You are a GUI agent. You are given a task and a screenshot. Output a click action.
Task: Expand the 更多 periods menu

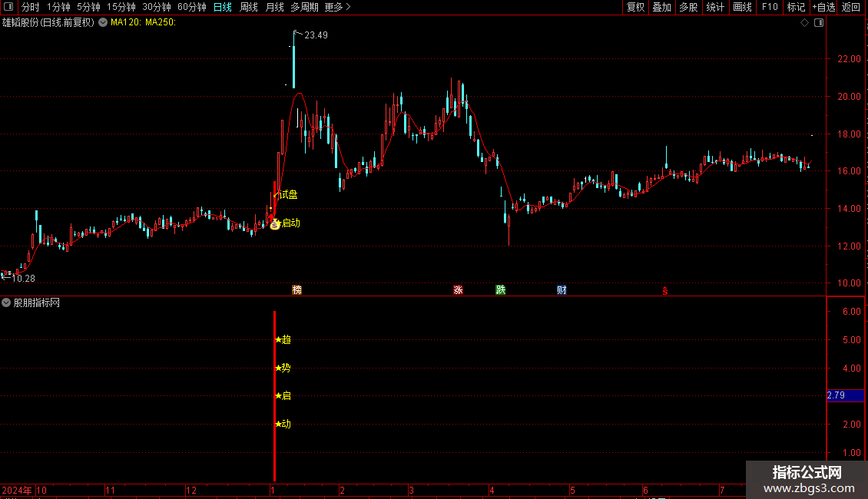coord(337,7)
